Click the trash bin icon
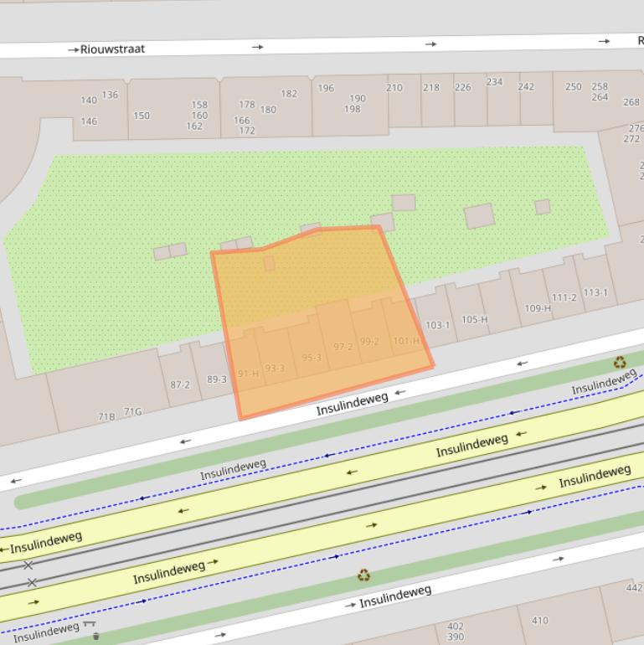The height and width of the screenshot is (645, 644). [x=95, y=637]
